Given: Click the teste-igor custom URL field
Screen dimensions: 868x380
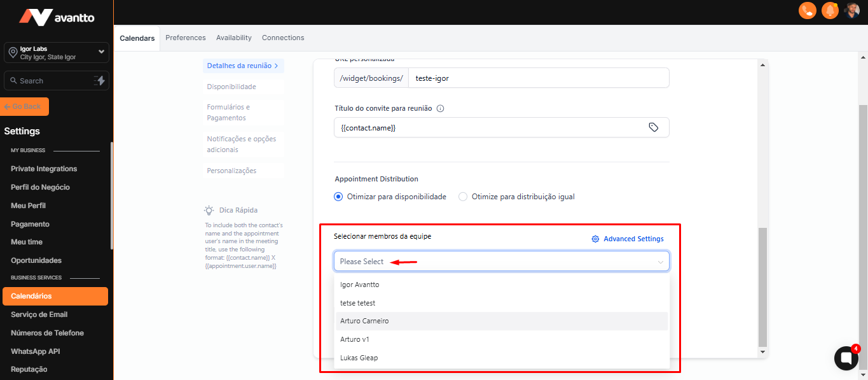Looking at the screenshot, I should [538, 78].
